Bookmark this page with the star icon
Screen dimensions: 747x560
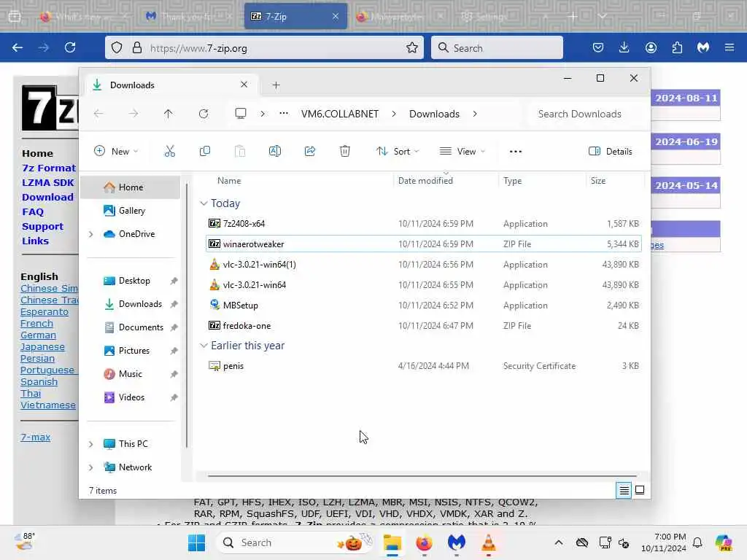pyautogui.click(x=412, y=47)
